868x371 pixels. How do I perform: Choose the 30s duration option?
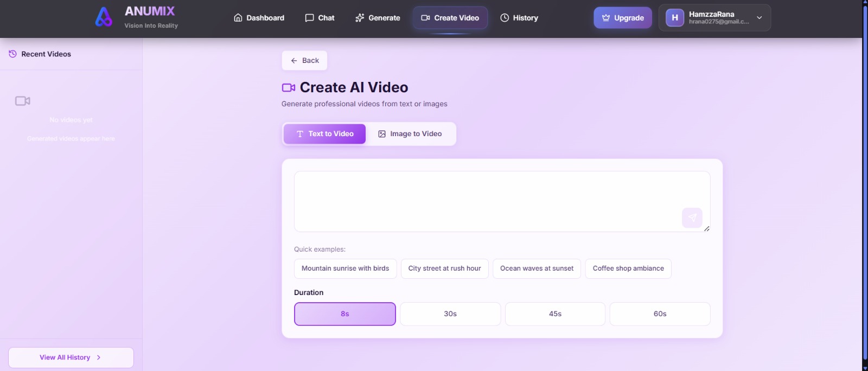click(450, 314)
